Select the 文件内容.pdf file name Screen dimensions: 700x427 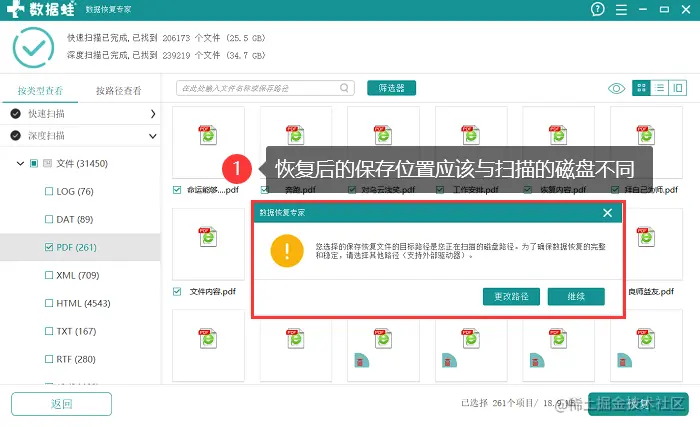(212, 292)
